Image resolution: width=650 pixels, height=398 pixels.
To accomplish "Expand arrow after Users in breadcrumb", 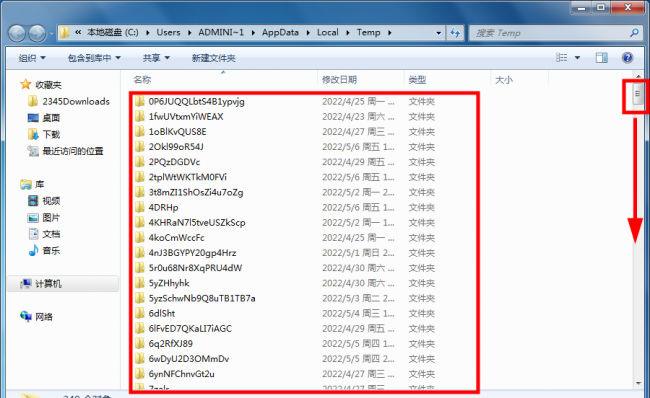I will 189,33.
